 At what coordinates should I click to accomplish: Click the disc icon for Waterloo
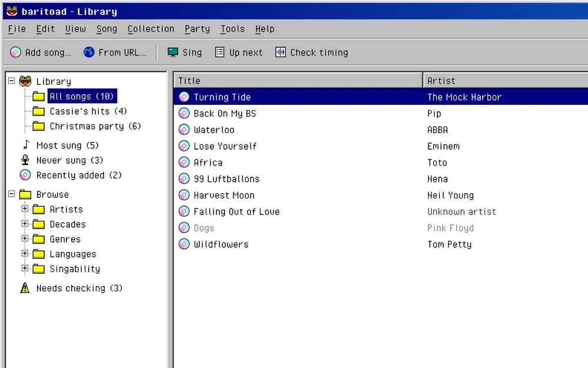[184, 130]
